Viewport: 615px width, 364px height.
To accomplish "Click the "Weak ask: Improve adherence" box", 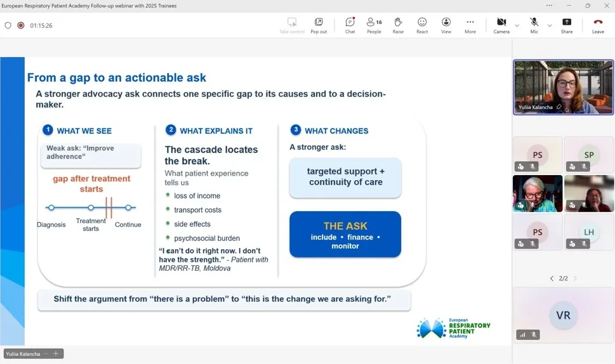I will [x=91, y=155].
